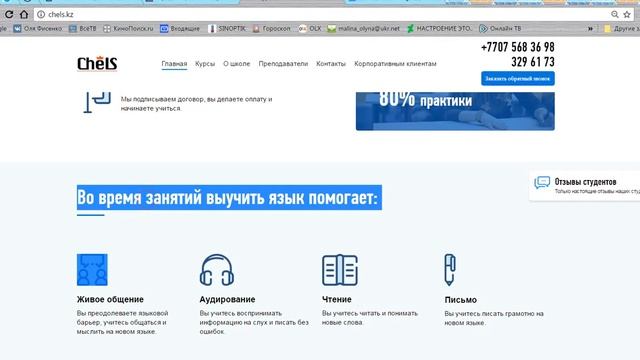
Task: Open the malina_olyna@ukr.net bookmark
Action: (364, 29)
